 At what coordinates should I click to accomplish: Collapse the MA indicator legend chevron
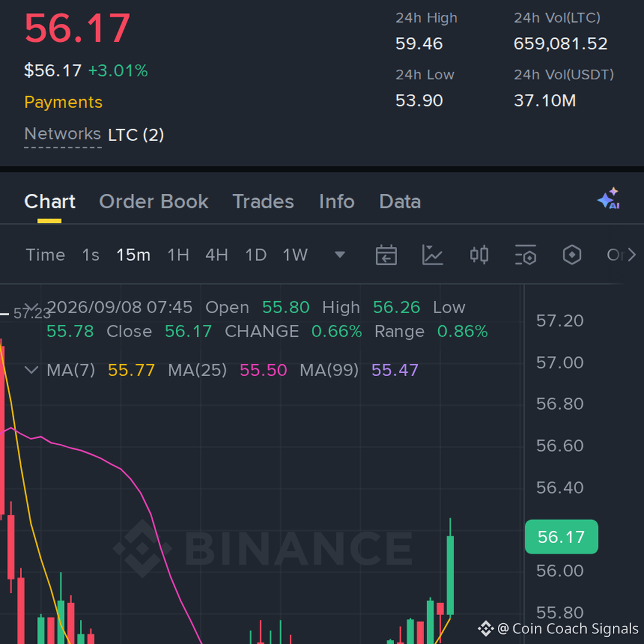31,370
